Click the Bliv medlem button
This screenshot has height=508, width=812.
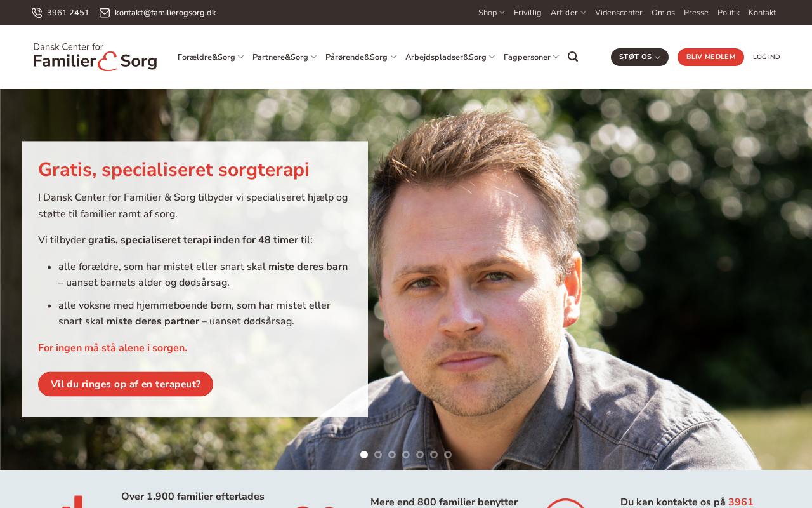(x=710, y=57)
